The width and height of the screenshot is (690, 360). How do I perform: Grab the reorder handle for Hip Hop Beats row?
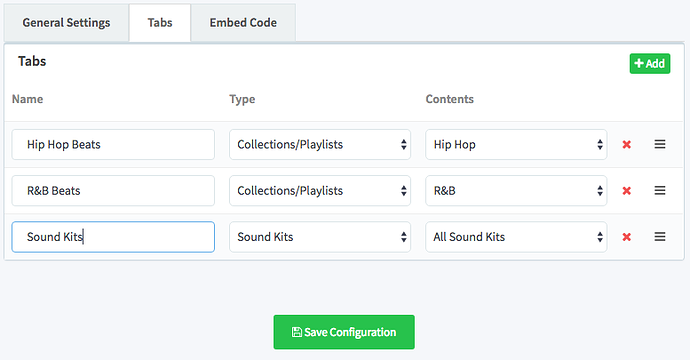point(660,144)
